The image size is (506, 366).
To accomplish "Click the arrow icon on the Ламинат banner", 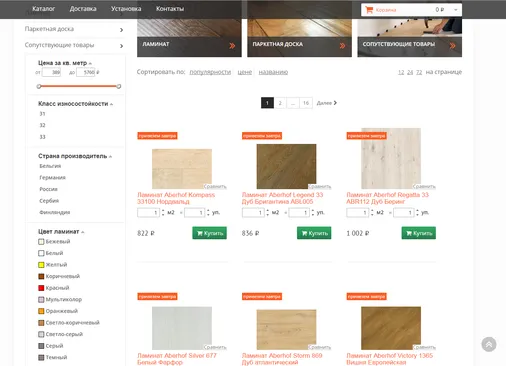I will (232, 46).
